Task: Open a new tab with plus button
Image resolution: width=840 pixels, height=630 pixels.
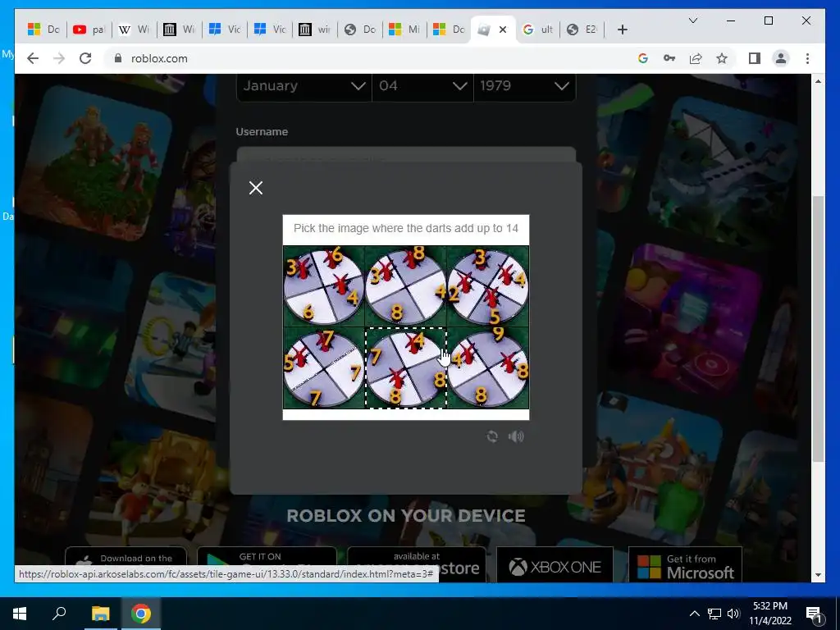Action: (x=622, y=30)
